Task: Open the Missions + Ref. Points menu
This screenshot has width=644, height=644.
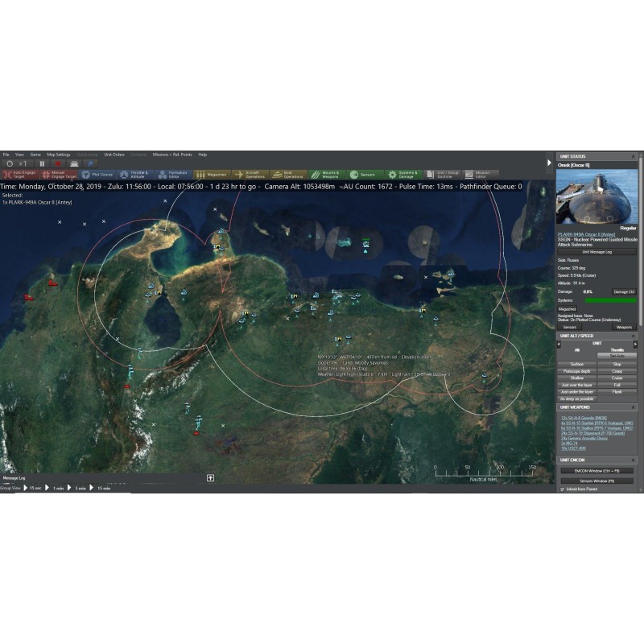Action: 172,154
